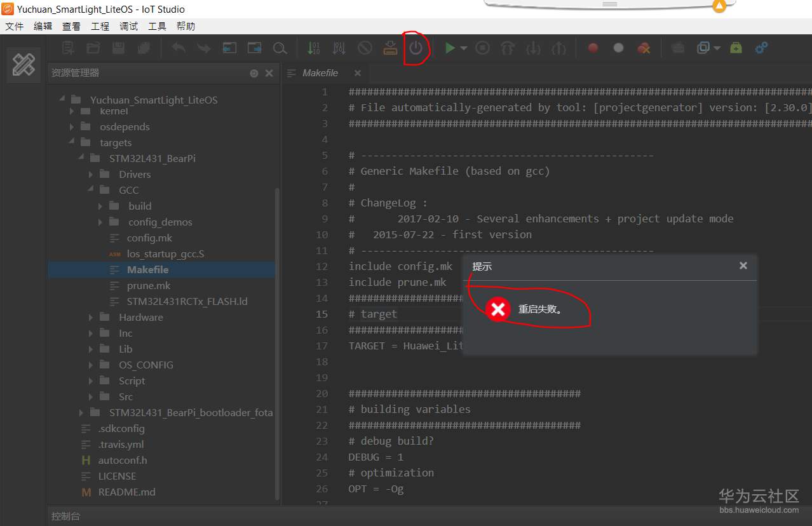Click the stacked windows layout icon

[703, 48]
